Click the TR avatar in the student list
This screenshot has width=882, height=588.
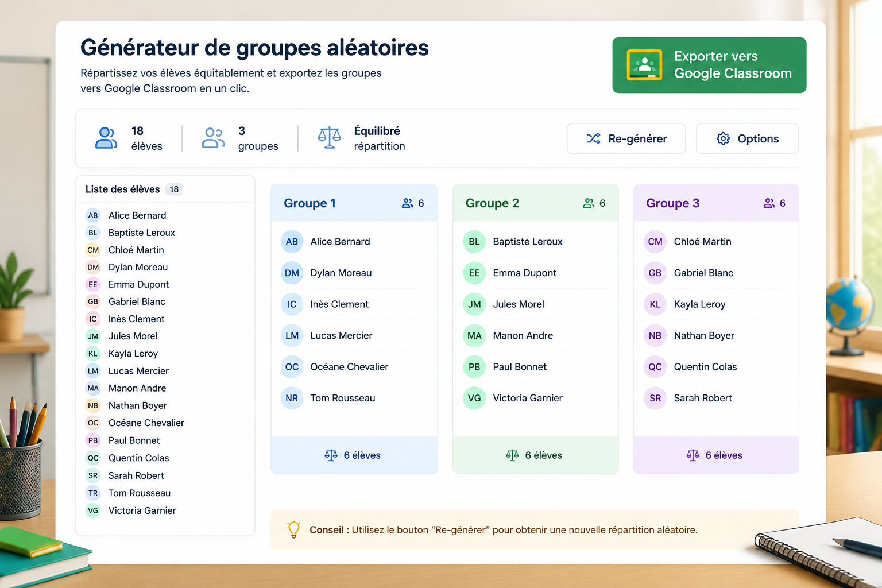click(x=93, y=493)
